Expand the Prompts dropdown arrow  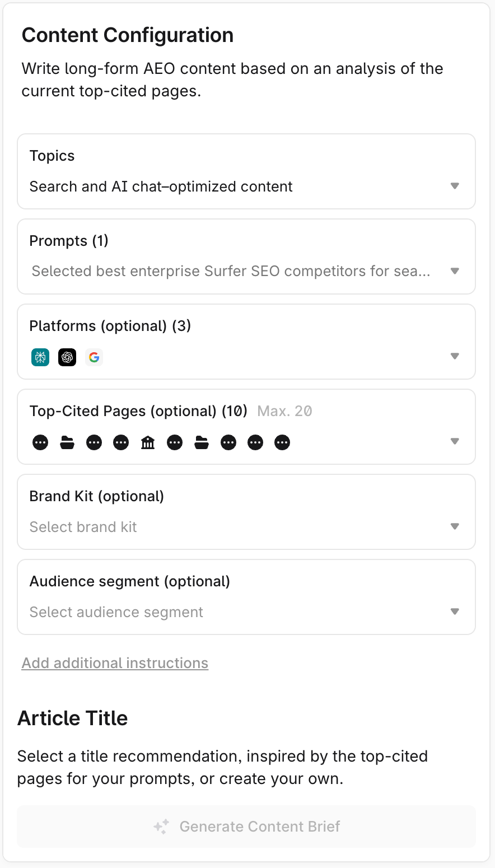[x=455, y=272]
